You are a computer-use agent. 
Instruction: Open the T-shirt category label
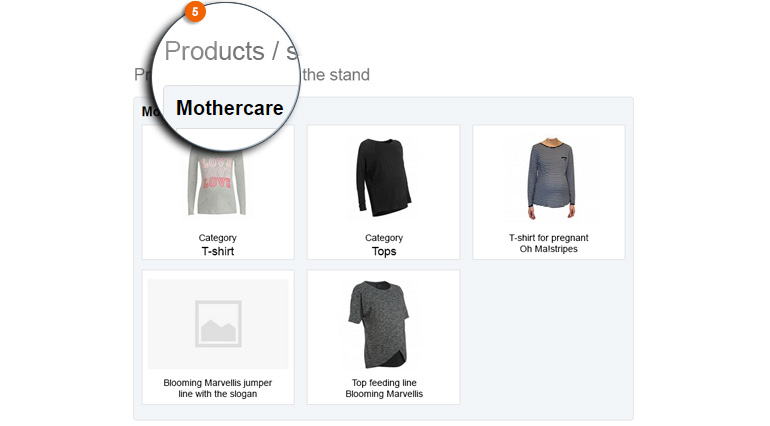point(218,252)
